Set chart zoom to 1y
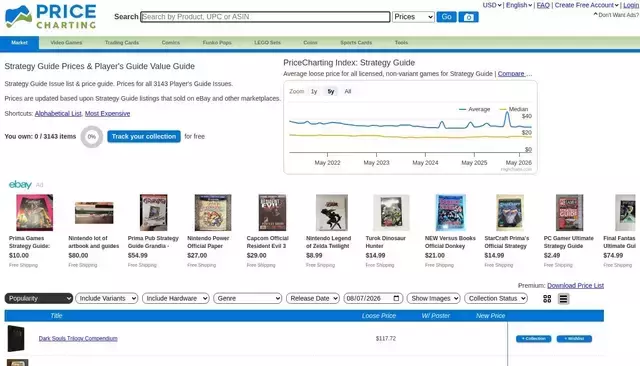Screen dimensions: 640x366 point(314,91)
